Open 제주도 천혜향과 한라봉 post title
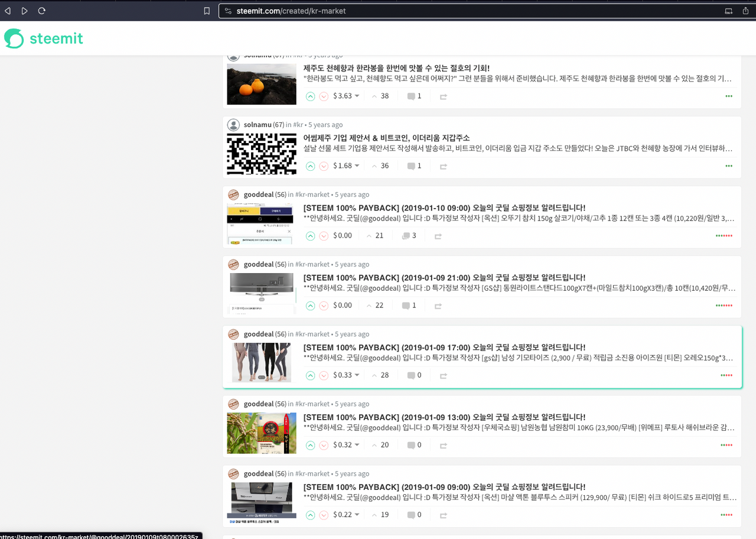This screenshot has height=539, width=756. coord(396,68)
